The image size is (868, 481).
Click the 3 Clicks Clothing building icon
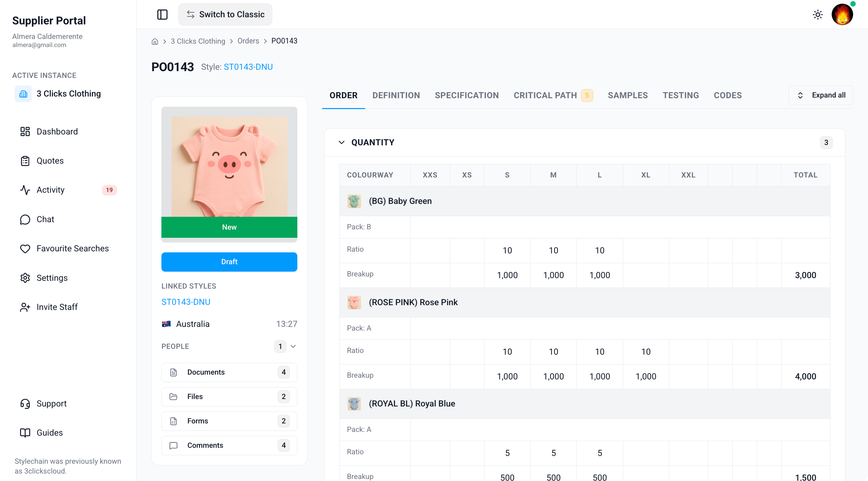tap(23, 94)
